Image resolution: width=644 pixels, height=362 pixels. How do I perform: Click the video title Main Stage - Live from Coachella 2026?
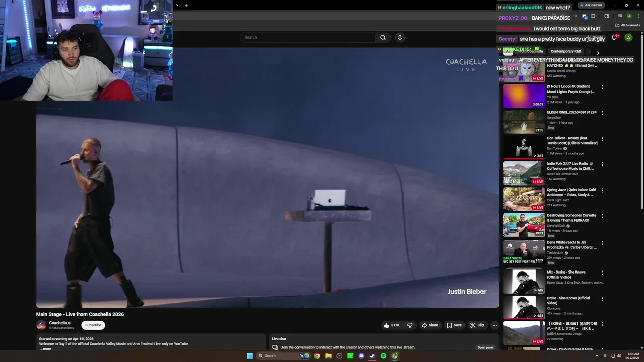80,314
